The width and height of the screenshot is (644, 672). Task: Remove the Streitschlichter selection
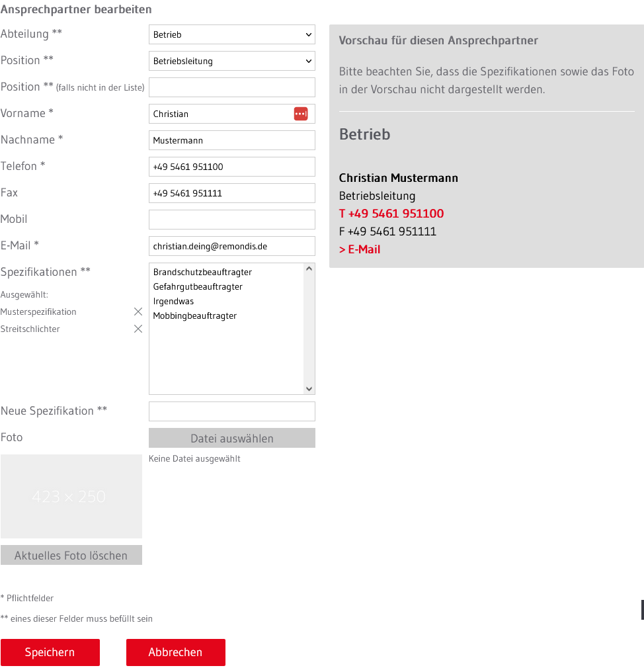(x=138, y=329)
